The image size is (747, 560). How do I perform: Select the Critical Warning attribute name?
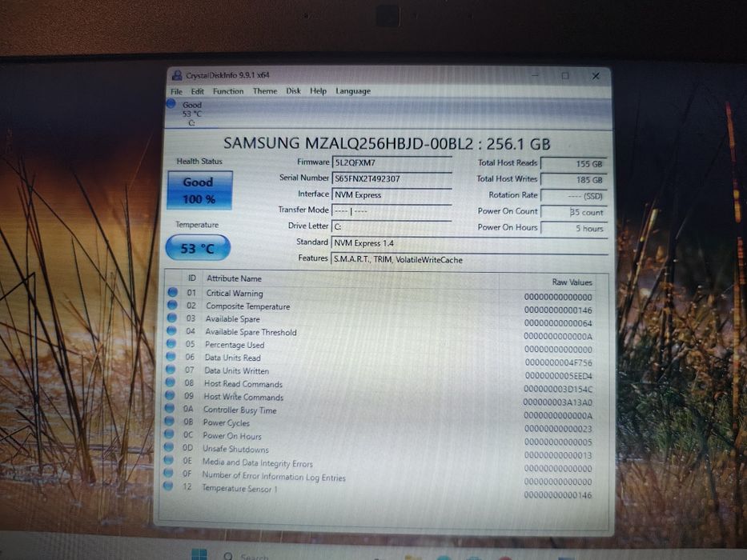235,294
